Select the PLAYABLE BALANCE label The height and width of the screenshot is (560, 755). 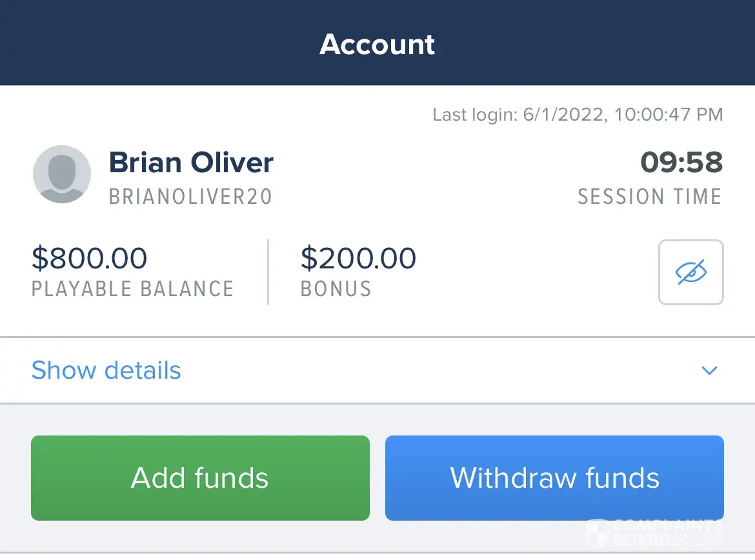tap(132, 288)
